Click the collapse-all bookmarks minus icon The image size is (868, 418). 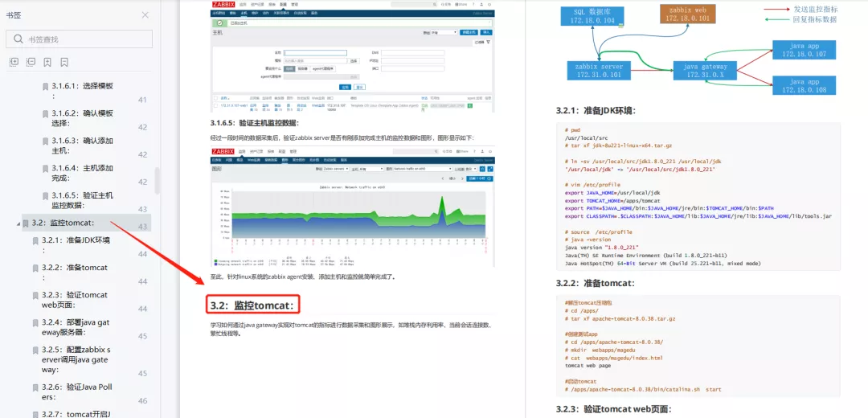[x=31, y=62]
